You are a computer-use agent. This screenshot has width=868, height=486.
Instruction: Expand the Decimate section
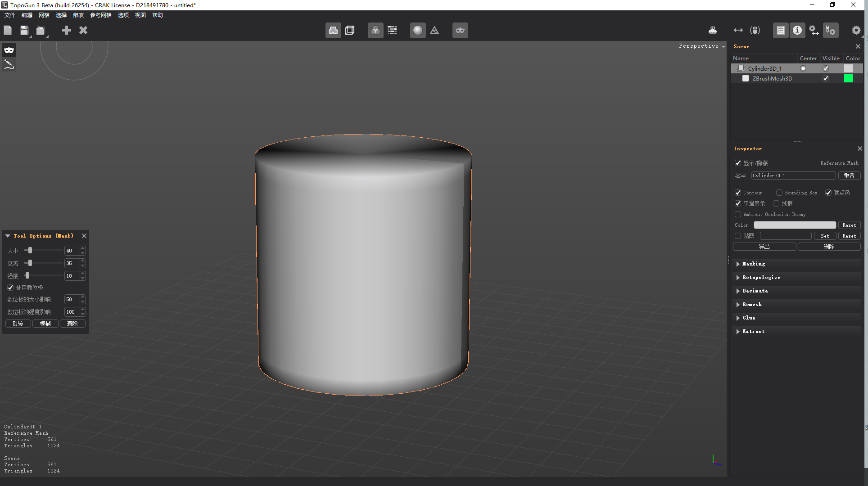tap(755, 291)
